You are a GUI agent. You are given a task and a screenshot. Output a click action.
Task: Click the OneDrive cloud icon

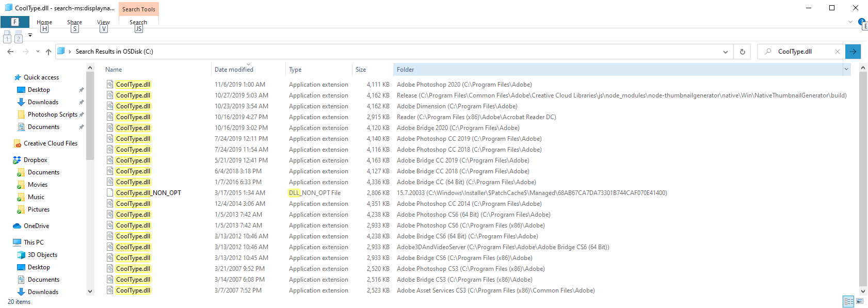coord(17,226)
